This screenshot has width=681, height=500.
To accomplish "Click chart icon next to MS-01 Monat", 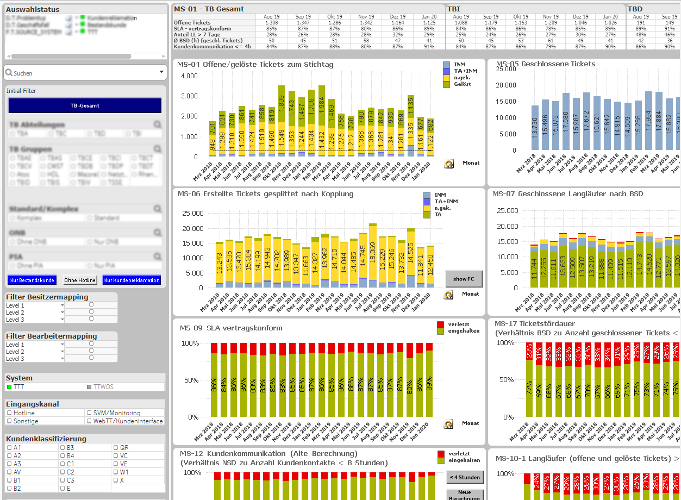I will coord(450,161).
